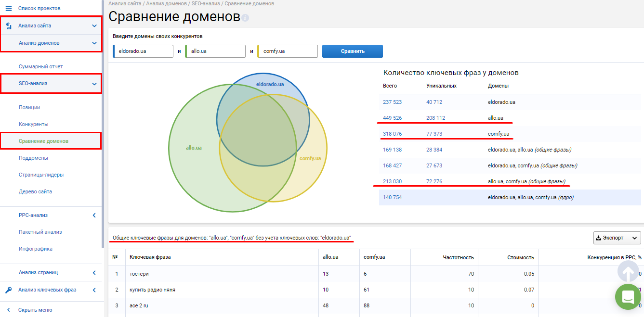Screen dimensions: 644x317
Task: Open the info tooltip beside "Сравнение доменов" heading
Action: tap(246, 19)
